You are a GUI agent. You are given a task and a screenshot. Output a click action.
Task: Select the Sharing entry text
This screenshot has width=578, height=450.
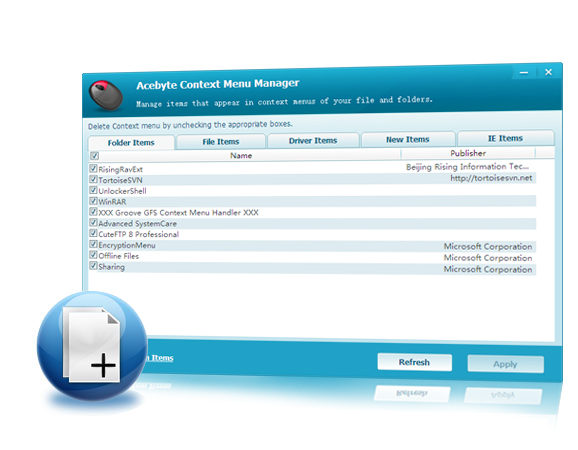pos(111,267)
